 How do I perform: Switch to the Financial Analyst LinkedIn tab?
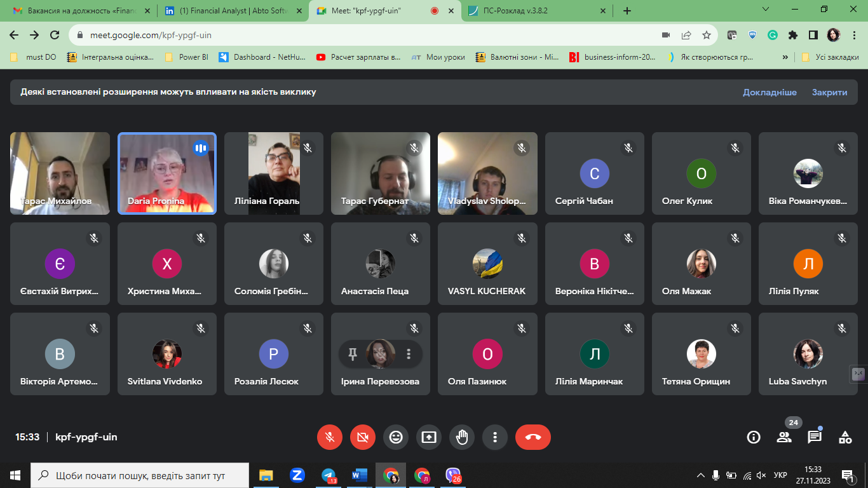(x=232, y=11)
